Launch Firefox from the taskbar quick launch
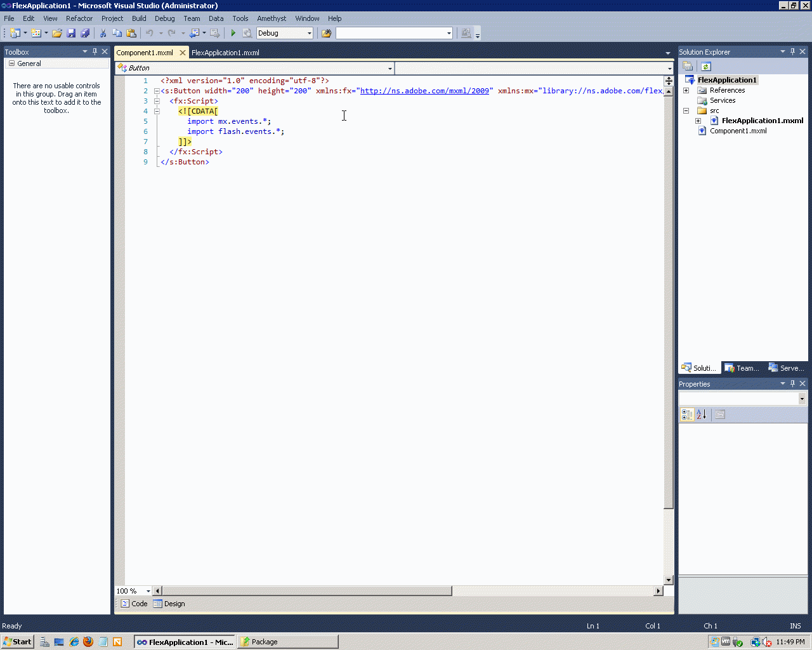Screen dimensions: 812x650 pos(88,642)
